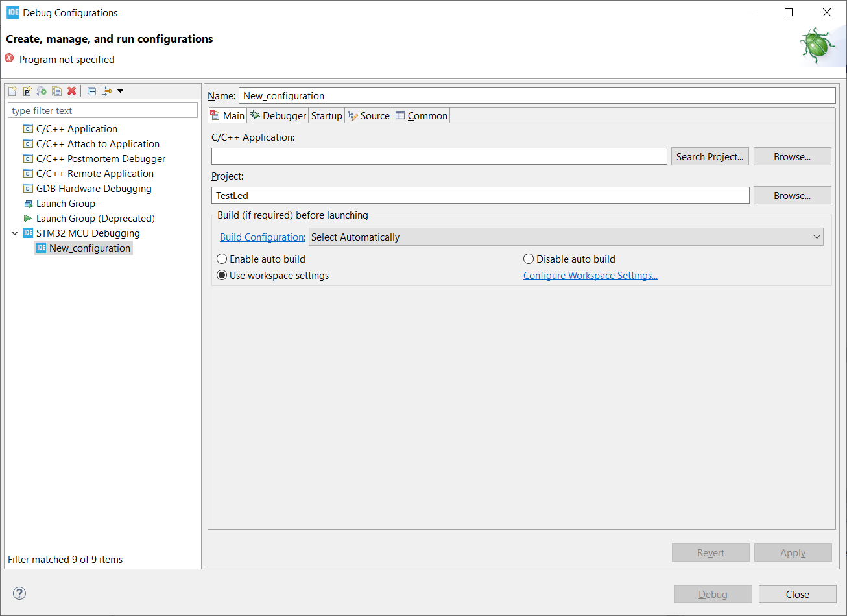Select Use workspace settings option

pos(273,276)
